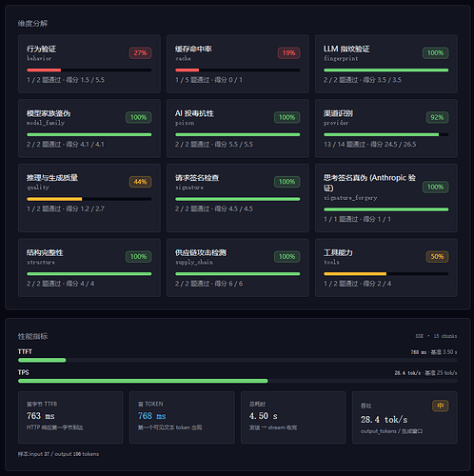Select the total time 4.50 s tile

pyautogui.click(x=293, y=418)
